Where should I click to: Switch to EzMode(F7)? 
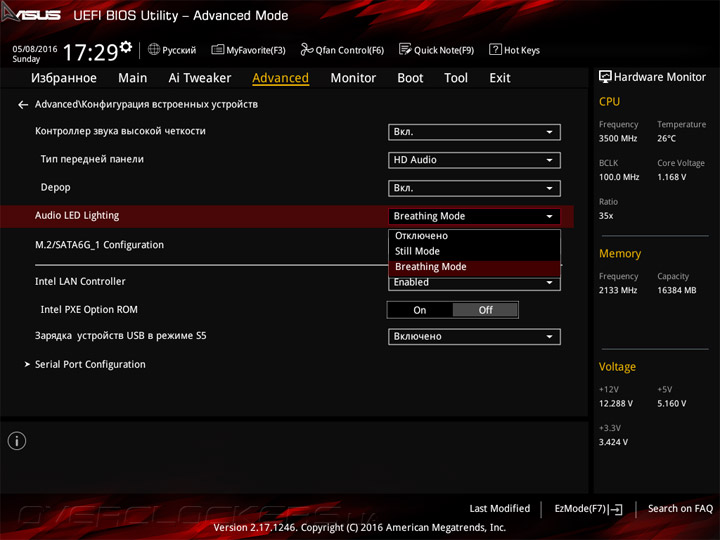(x=588, y=509)
